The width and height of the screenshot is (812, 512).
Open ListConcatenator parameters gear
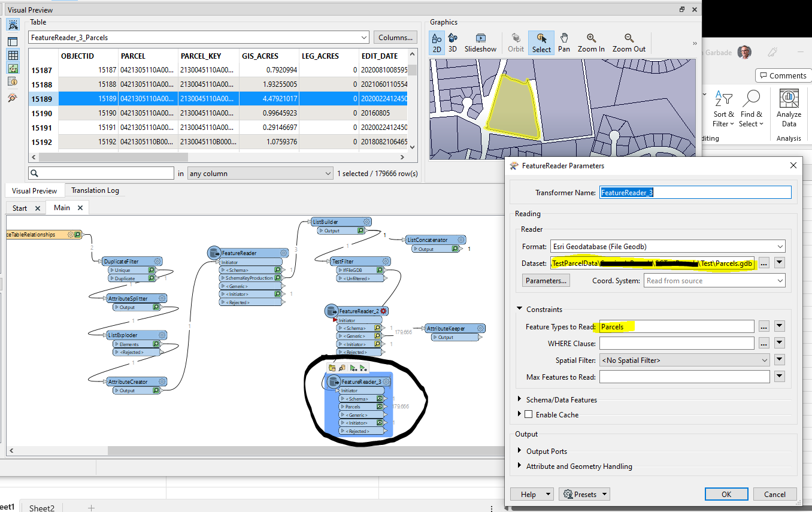click(460, 240)
